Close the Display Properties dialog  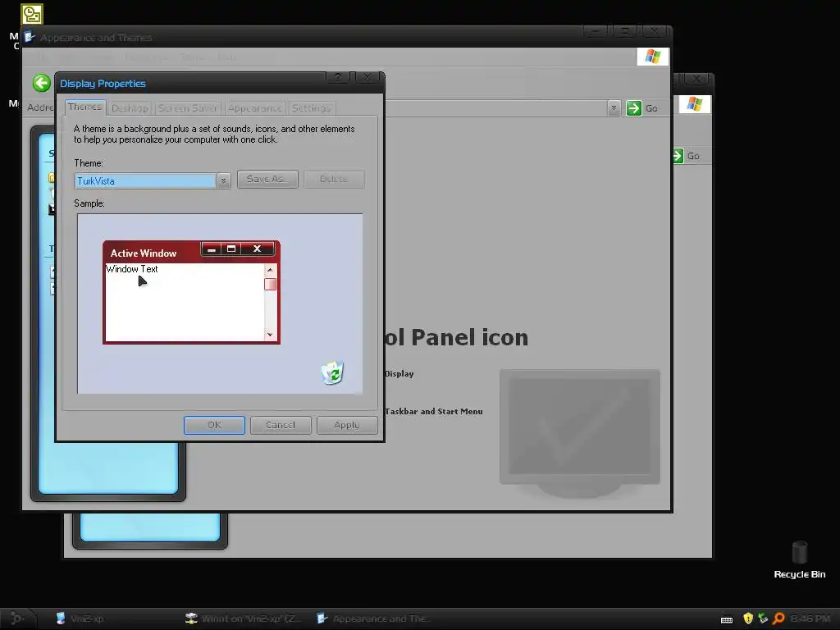tap(367, 78)
